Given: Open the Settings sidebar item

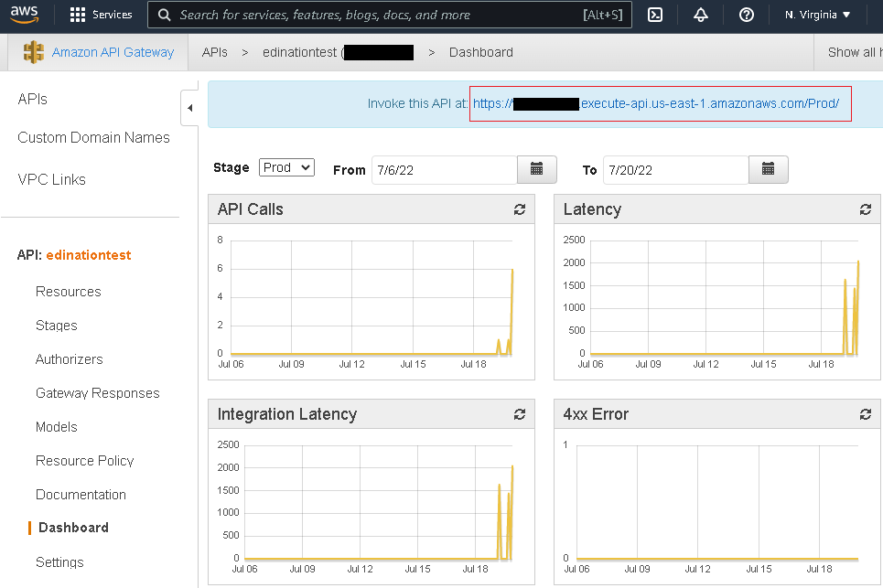Looking at the screenshot, I should point(59,562).
